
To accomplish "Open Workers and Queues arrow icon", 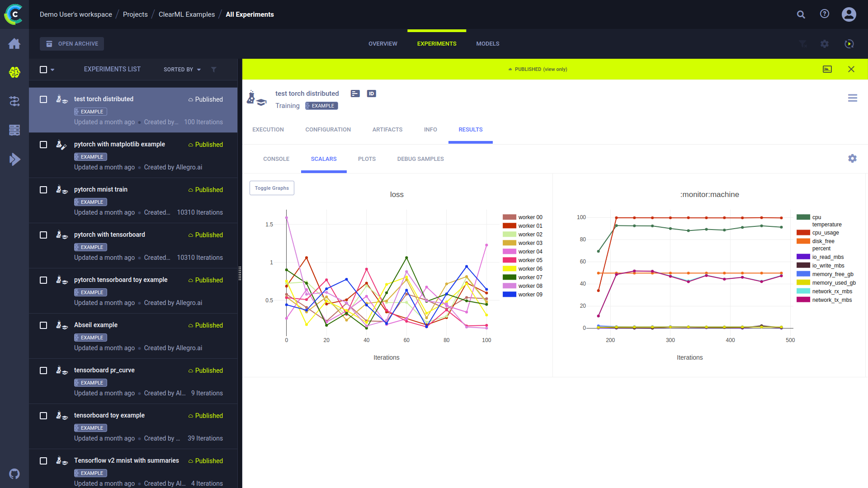I will coord(14,159).
